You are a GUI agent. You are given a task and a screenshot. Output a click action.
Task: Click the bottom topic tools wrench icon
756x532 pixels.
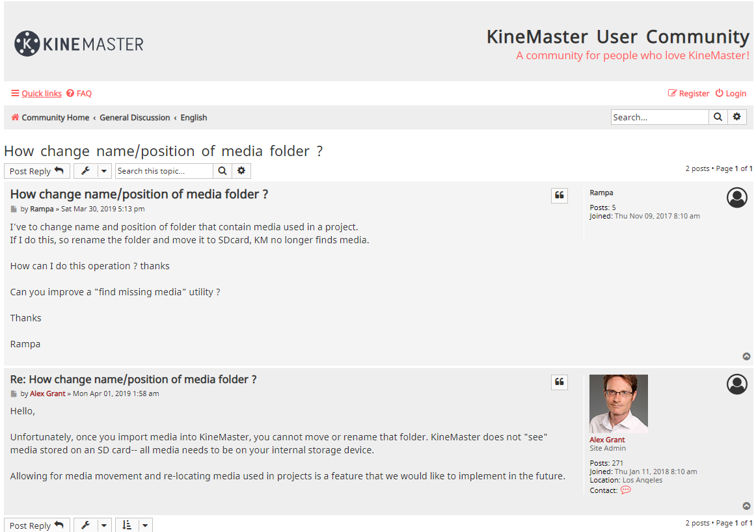point(86,525)
